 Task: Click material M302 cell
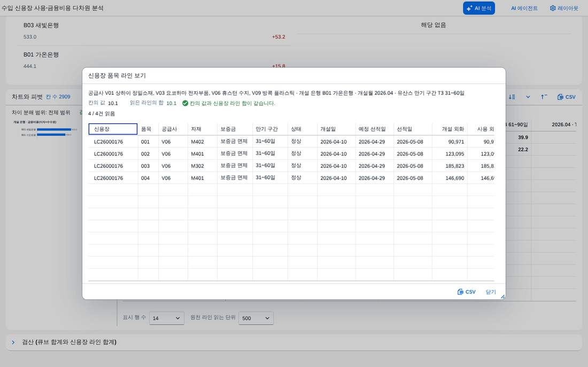point(203,166)
